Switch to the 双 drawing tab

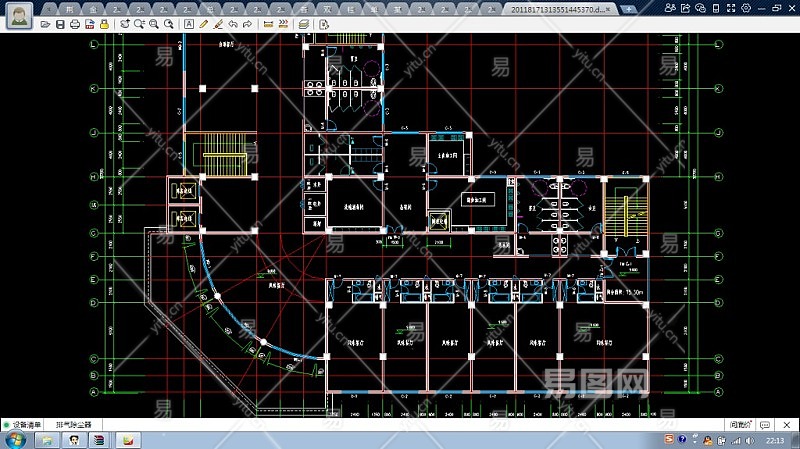point(328,9)
